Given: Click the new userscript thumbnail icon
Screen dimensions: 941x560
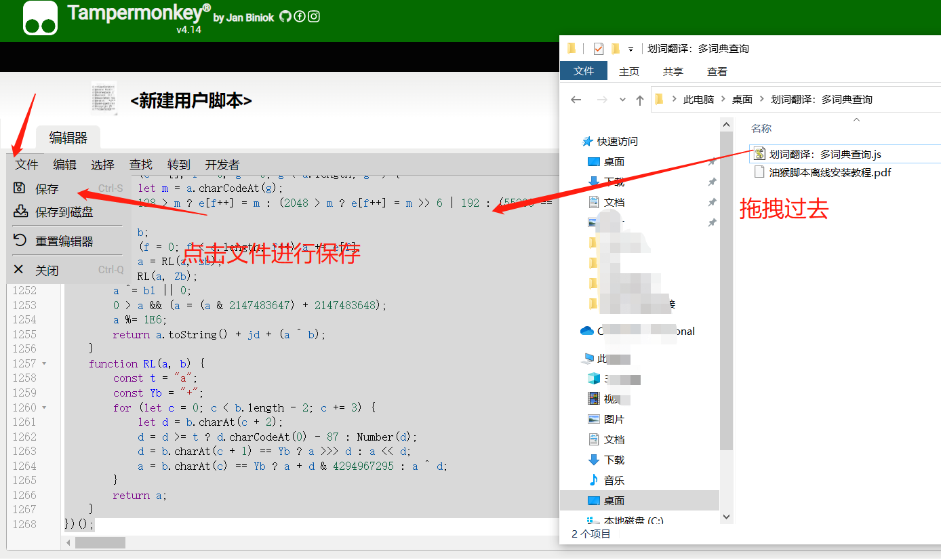Looking at the screenshot, I should point(104,99).
